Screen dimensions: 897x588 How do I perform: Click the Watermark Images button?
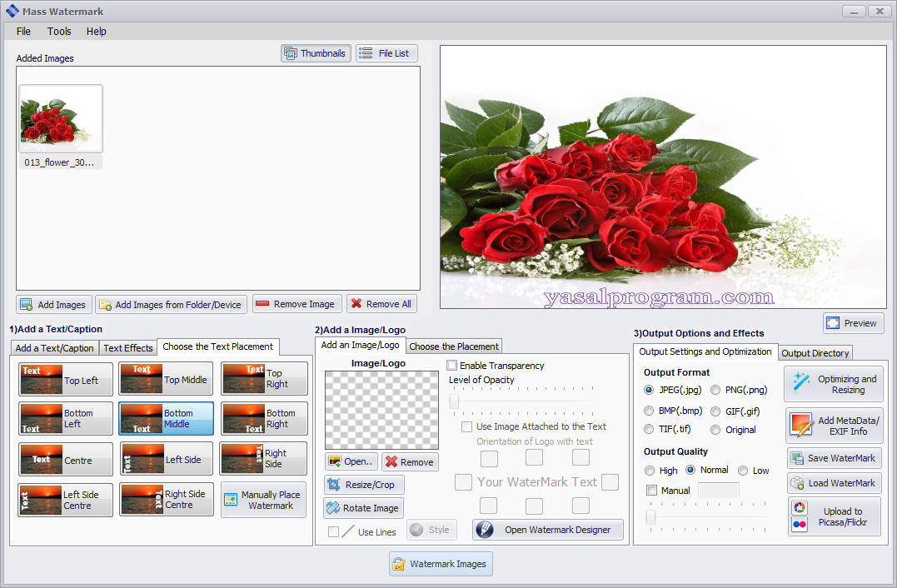pyautogui.click(x=441, y=564)
